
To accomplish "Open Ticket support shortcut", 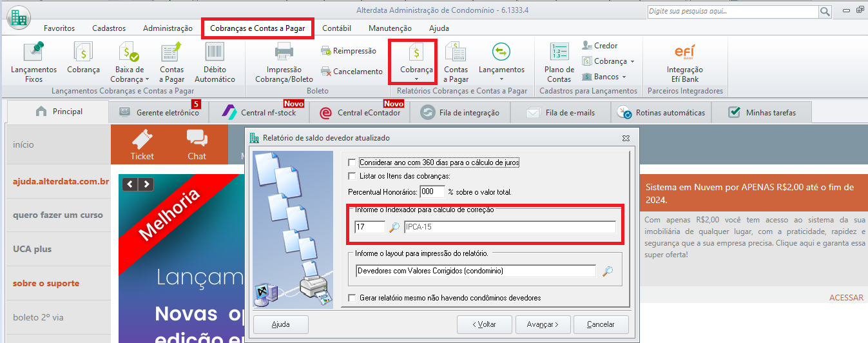I will [x=142, y=145].
